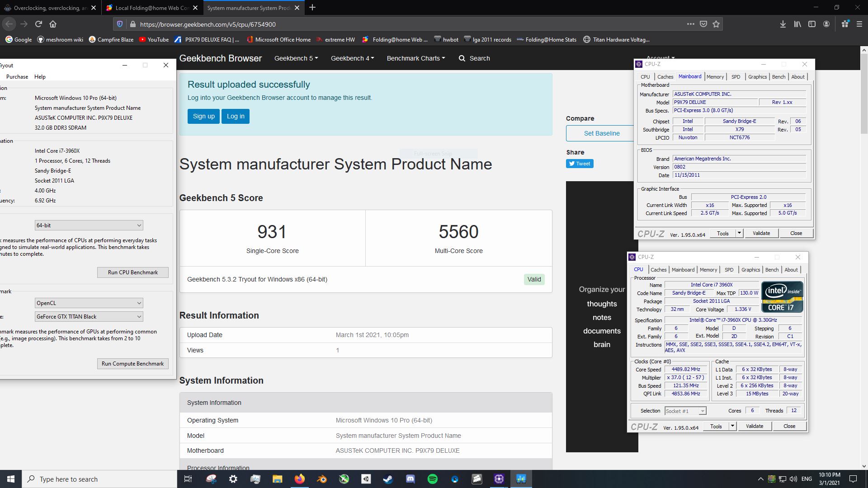The height and width of the screenshot is (488, 868).
Task: Click the browser address bar URL
Action: [208, 24]
